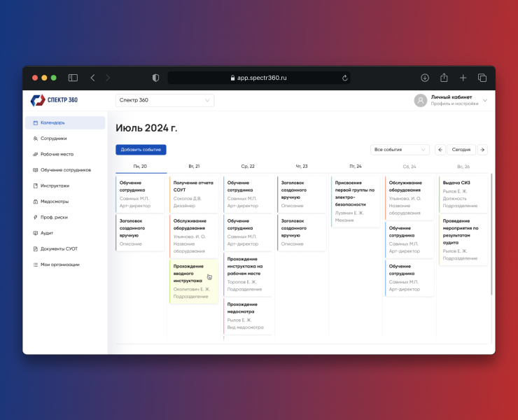The width and height of the screenshot is (518, 420).
Task: Open Обучение сотрудников in the sidebar
Action: [65, 170]
